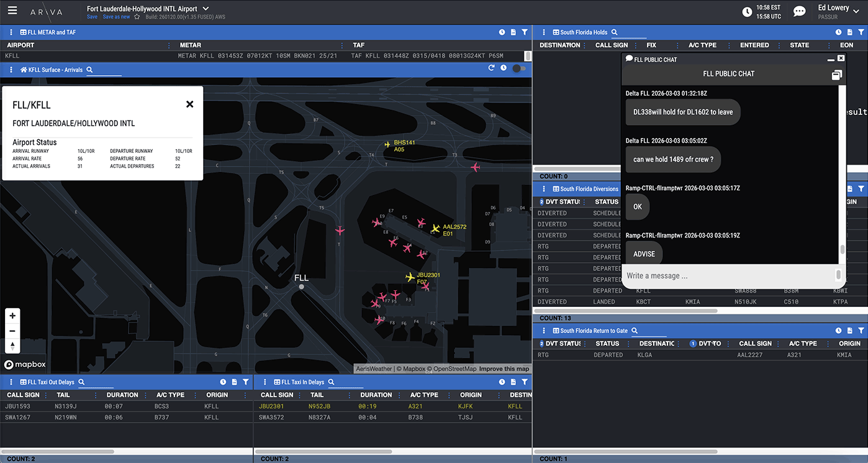Click DVT TO filter badge in Return to Gate

693,344
